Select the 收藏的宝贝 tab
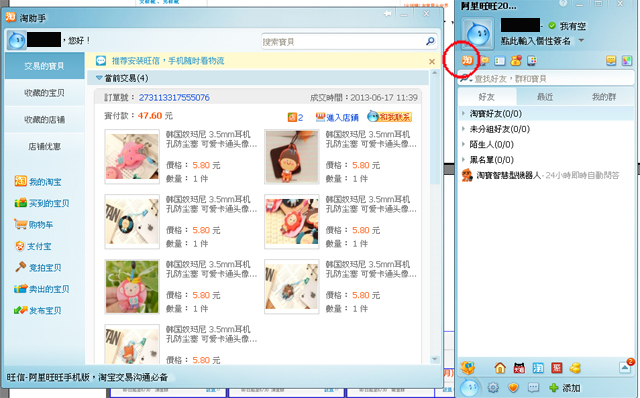This screenshot has width=640, height=398. click(44, 93)
